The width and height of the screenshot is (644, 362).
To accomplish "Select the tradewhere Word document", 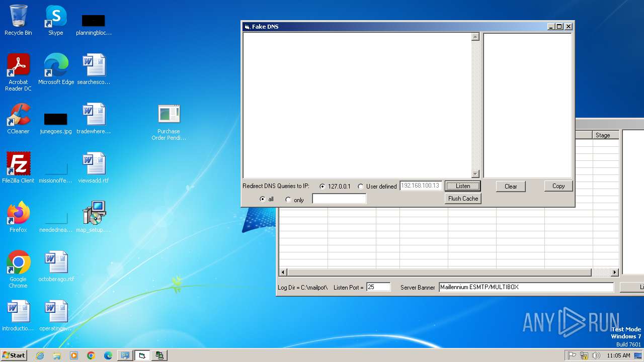I will (x=94, y=119).
